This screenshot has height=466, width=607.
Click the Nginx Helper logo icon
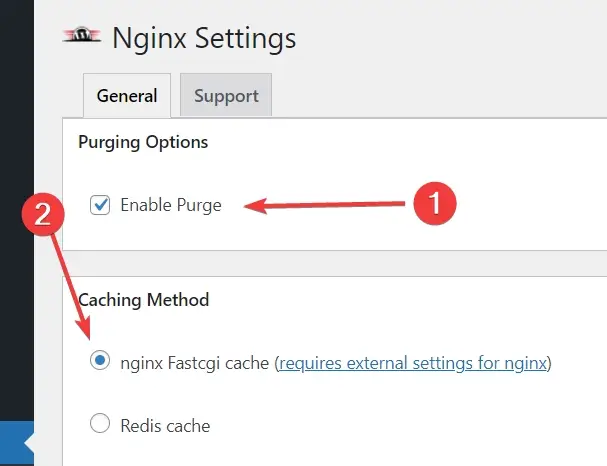click(82, 34)
